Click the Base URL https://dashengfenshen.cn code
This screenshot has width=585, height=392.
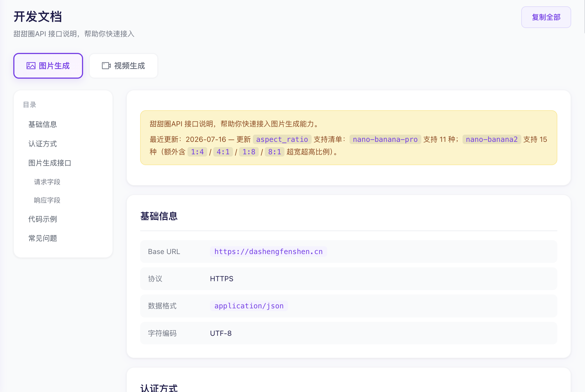pyautogui.click(x=268, y=252)
